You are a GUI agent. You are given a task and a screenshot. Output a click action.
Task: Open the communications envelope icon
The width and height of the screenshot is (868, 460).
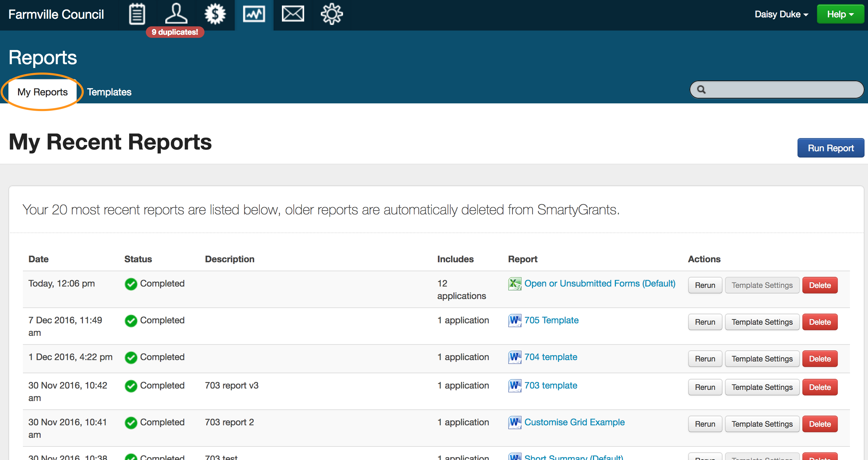tap(293, 14)
